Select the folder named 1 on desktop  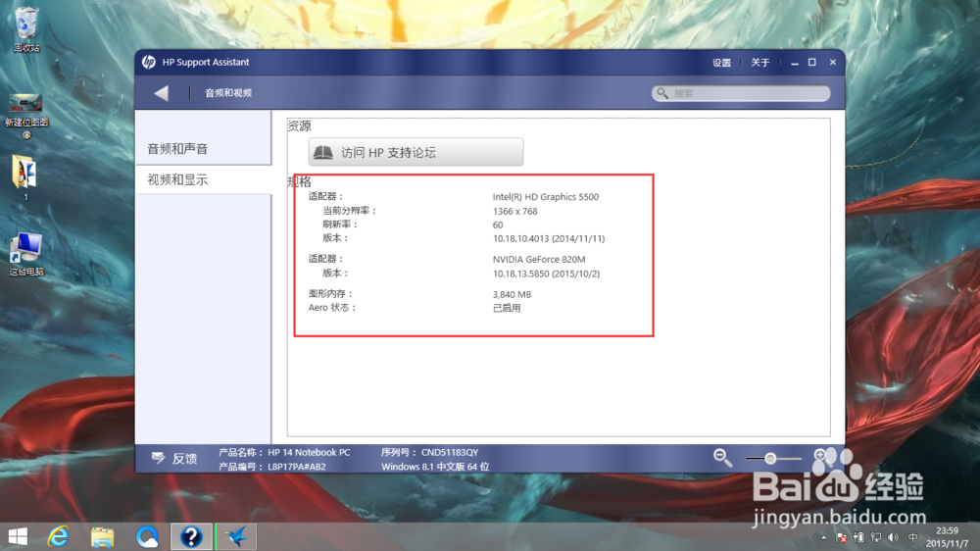click(25, 178)
